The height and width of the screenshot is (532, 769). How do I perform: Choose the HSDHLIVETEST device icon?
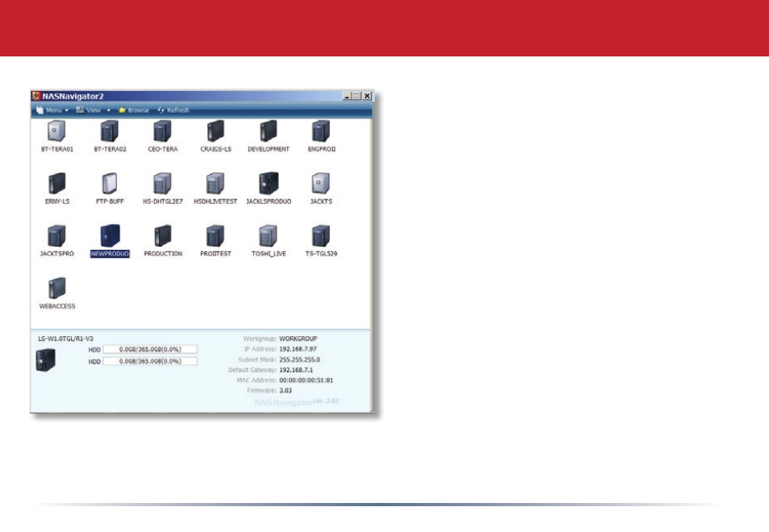click(215, 184)
